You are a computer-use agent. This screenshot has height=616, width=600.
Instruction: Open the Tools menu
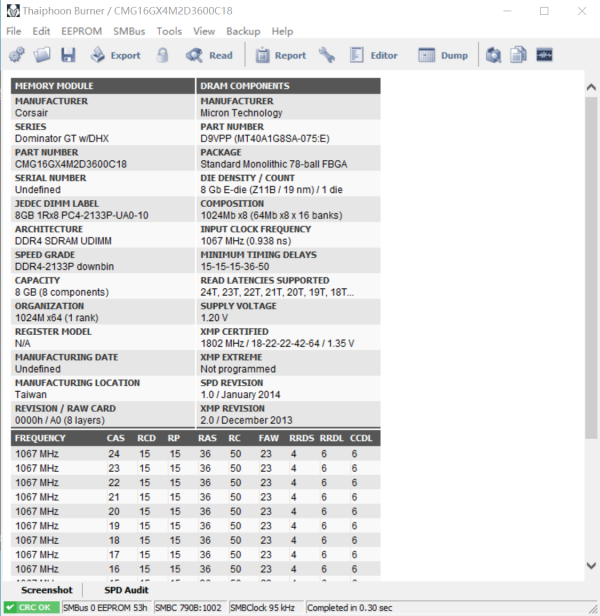point(169,31)
